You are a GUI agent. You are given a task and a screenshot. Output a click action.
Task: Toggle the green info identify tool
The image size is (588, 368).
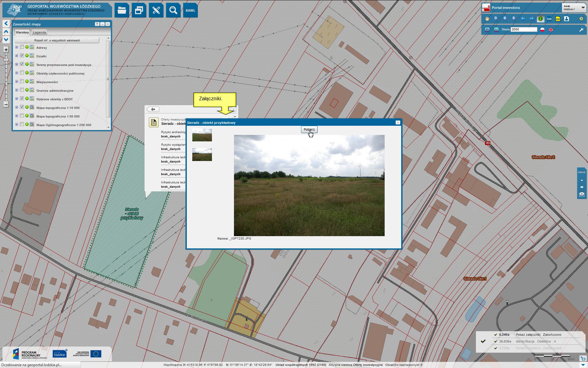[541, 19]
